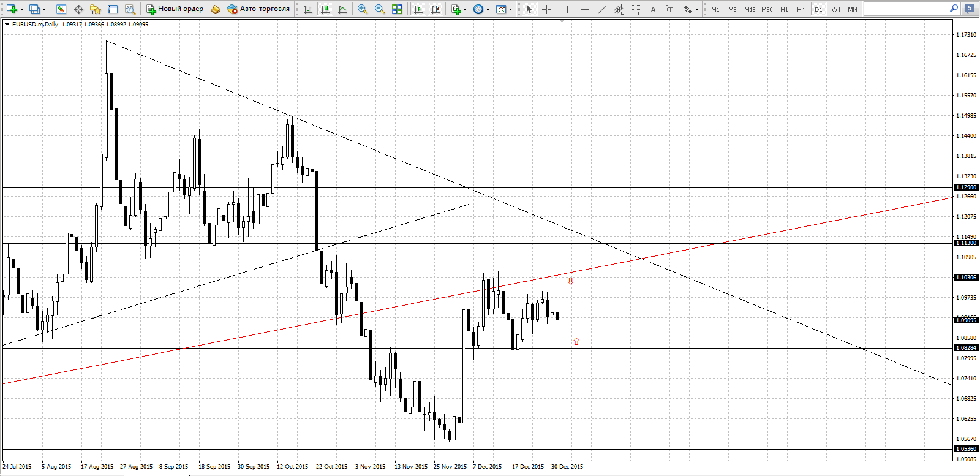Open the Market Watch panel icon
Screen dimensions: 980x476
(61, 9)
